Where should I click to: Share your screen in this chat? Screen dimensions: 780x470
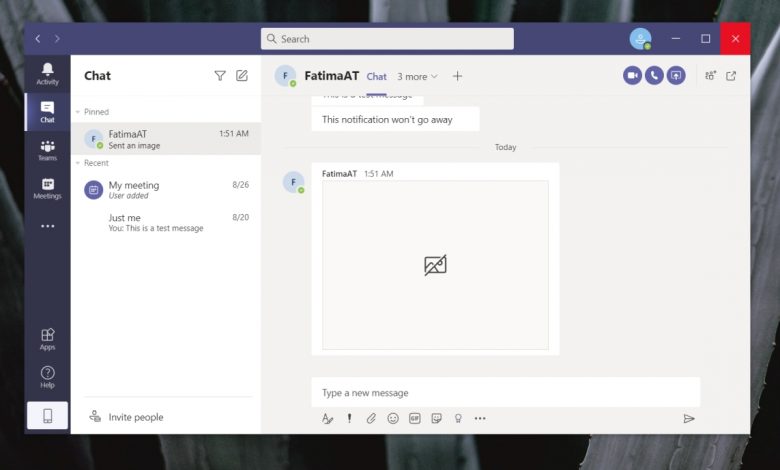676,76
